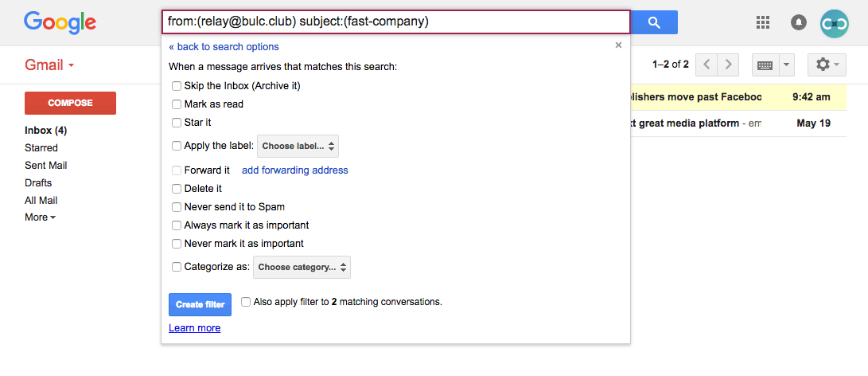The width and height of the screenshot is (868, 376).
Task: Close the filter options panel
Action: click(x=618, y=45)
